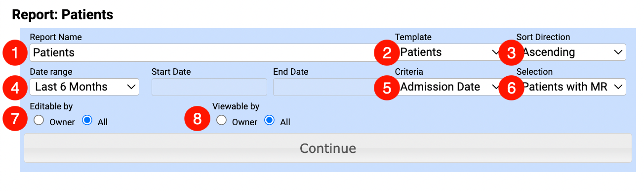Click the Start Date field
The image size is (644, 191).
[x=209, y=87]
